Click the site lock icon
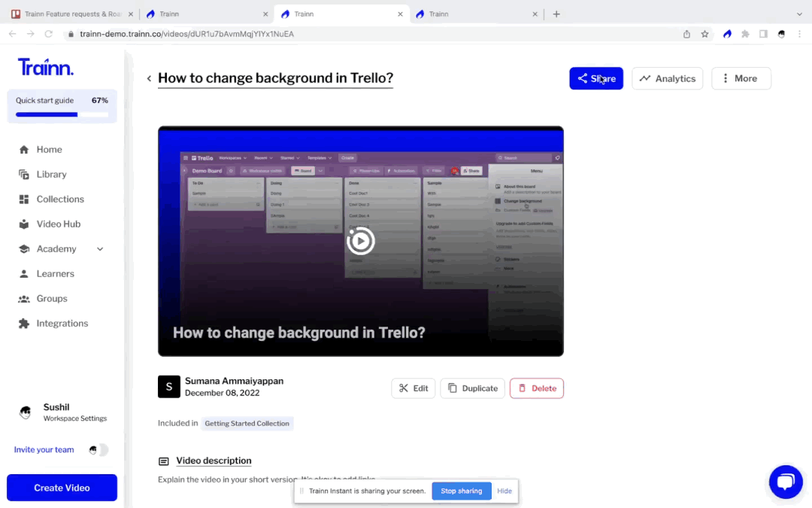The image size is (812, 508). [71, 34]
